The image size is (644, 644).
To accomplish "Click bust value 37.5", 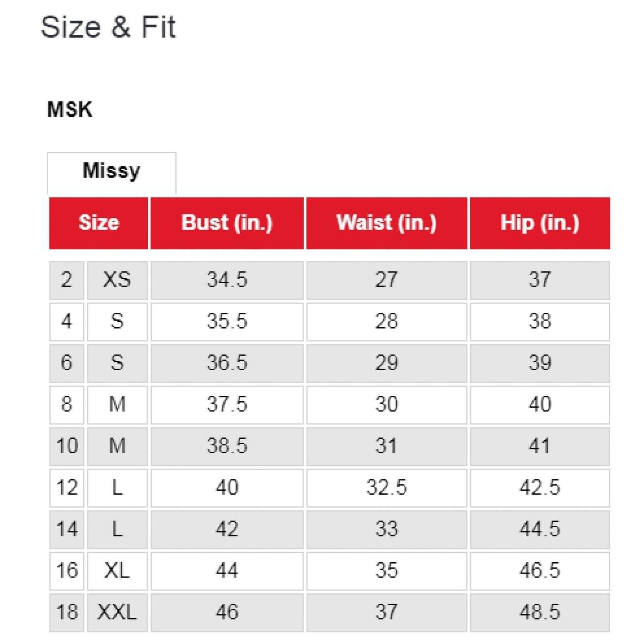I will 227,405.
